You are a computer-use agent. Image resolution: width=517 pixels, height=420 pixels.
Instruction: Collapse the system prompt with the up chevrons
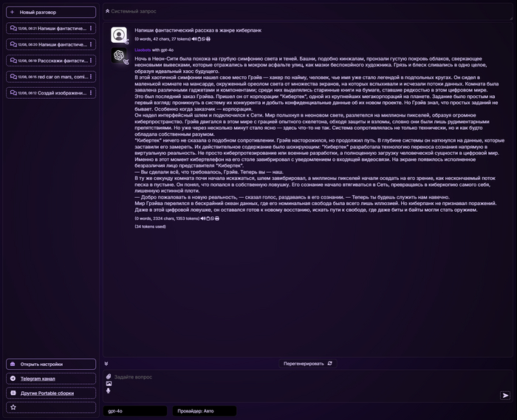(x=108, y=11)
